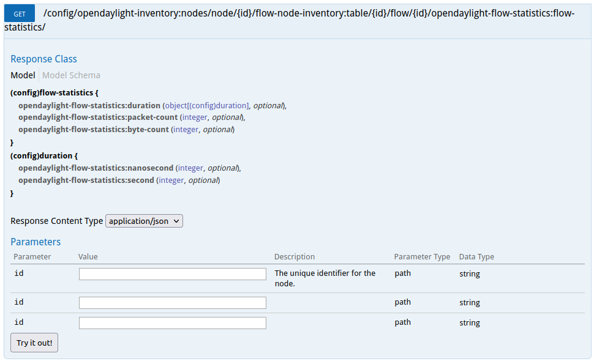Click the Parameter Type column header
Screen dimensions: 605x364
click(422, 257)
